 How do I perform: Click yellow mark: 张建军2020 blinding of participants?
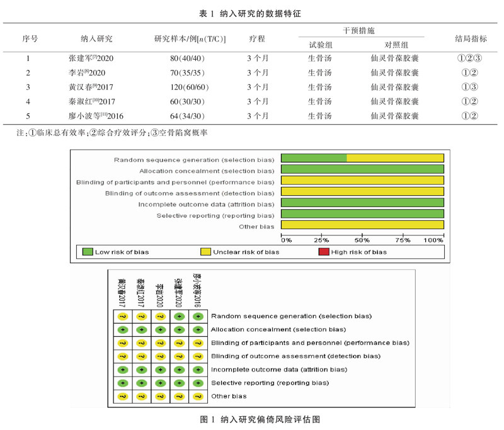click(179, 343)
